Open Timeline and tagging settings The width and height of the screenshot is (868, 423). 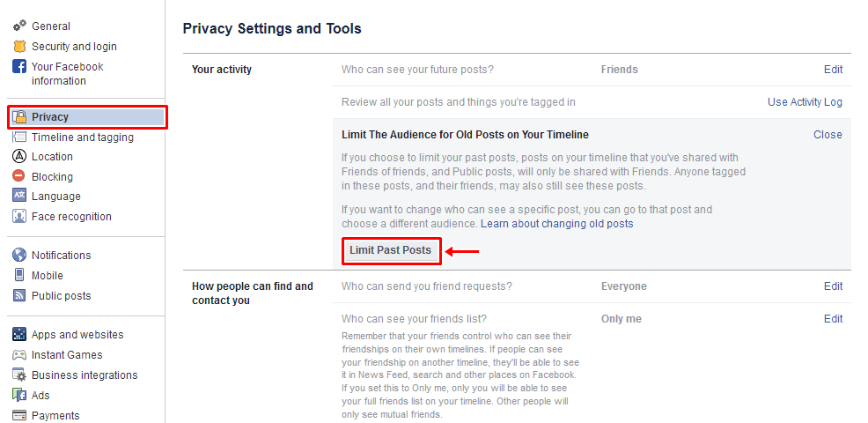click(83, 137)
